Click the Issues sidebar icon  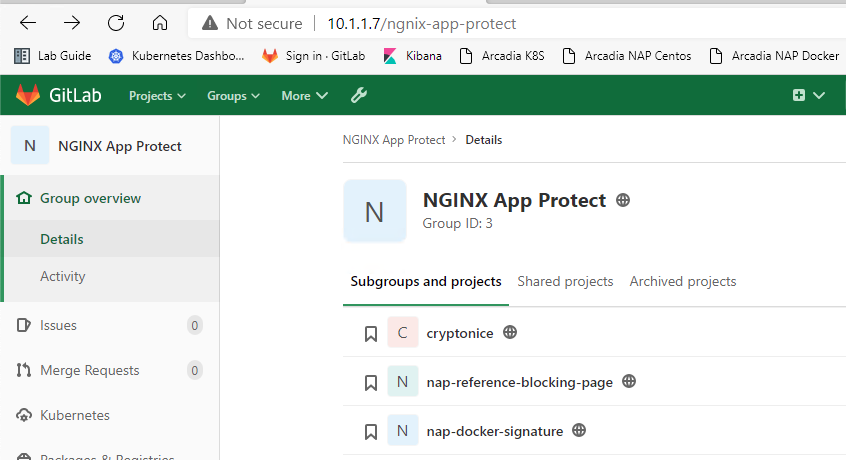click(23, 325)
